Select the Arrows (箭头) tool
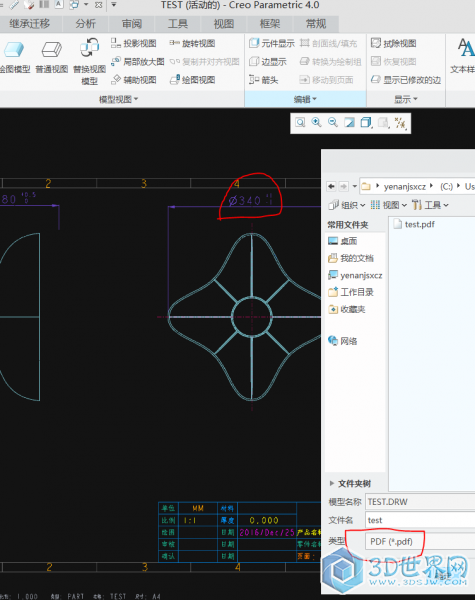 (x=263, y=80)
